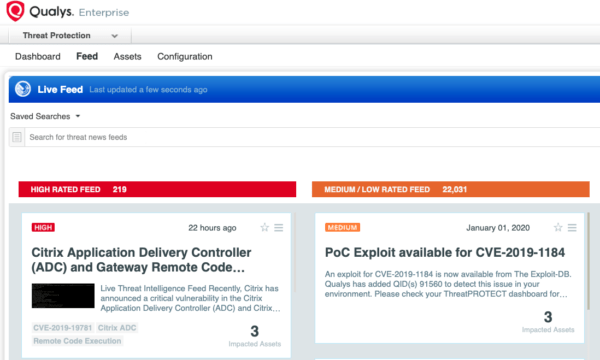Click the search query list icon
The width and height of the screenshot is (600, 360).
tap(17, 137)
